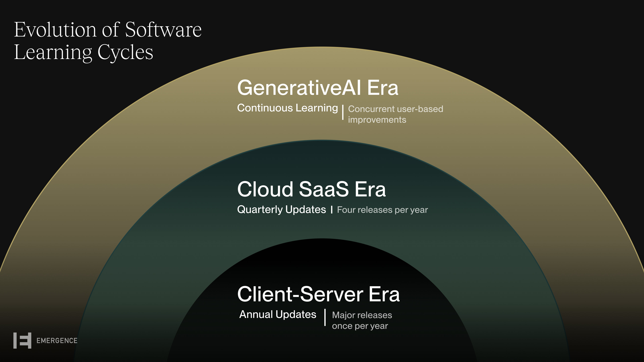Image resolution: width=644 pixels, height=362 pixels.
Task: Click "Four releases per year" text
Action: 382,210
